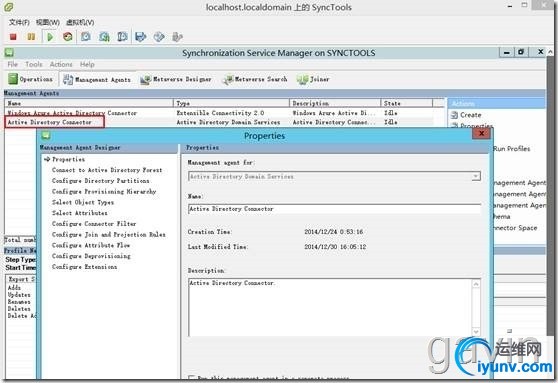Click main window scrollbar up arrow

(550, 52)
